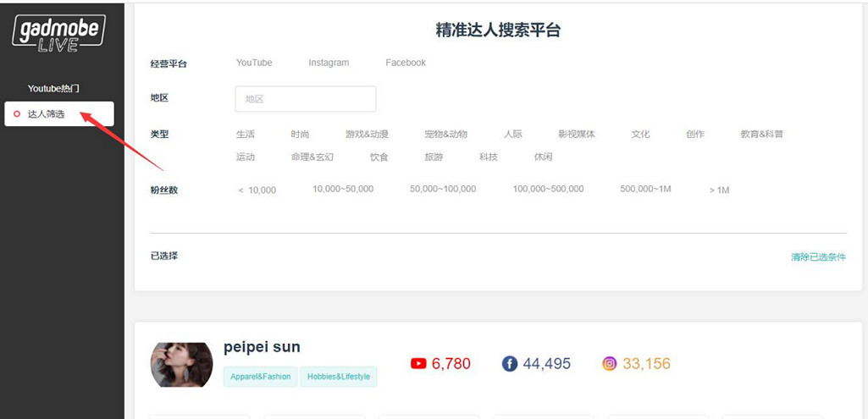The image size is (868, 419).
Task: Filter by YouTube platform
Action: click(254, 63)
